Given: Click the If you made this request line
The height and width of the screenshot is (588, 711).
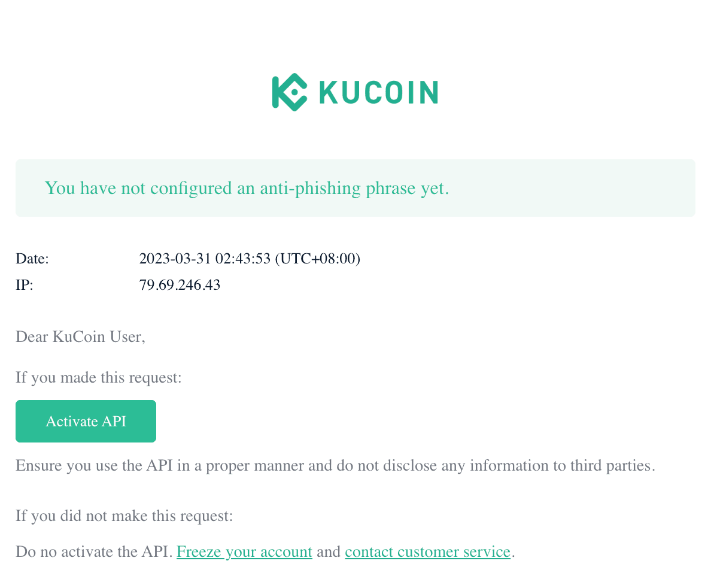Looking at the screenshot, I should [98, 377].
